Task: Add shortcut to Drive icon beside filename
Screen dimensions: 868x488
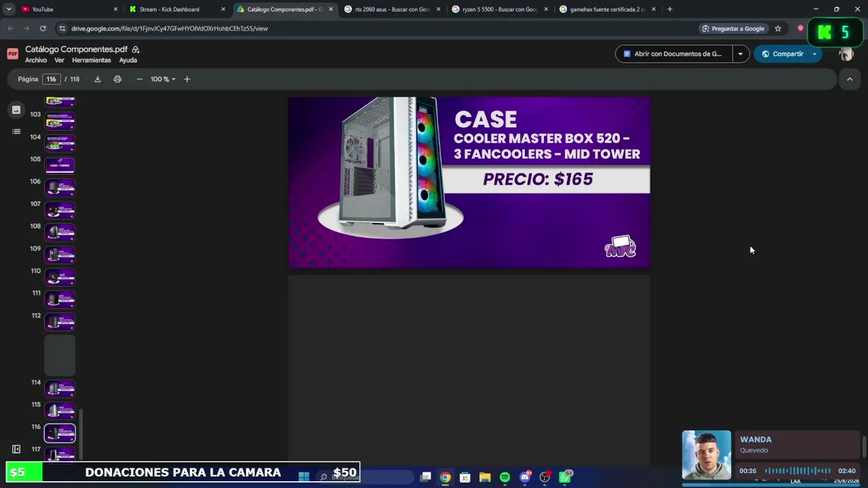Action: [136, 49]
